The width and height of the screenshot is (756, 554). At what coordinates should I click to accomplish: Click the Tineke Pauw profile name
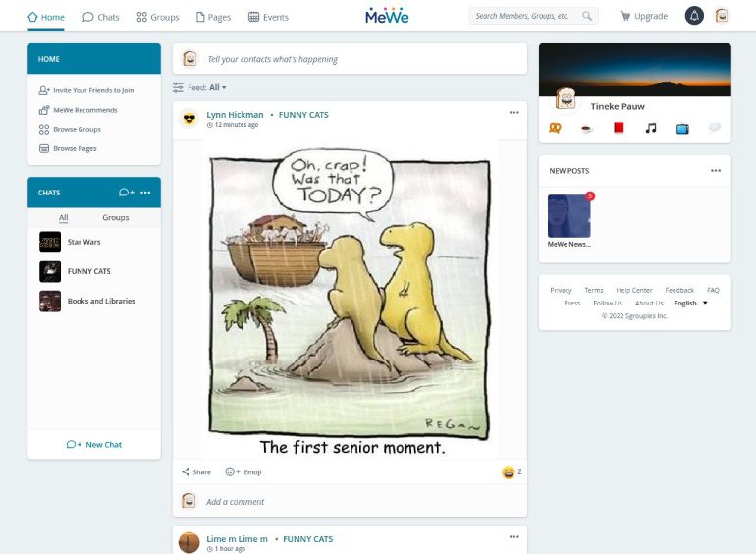(618, 106)
